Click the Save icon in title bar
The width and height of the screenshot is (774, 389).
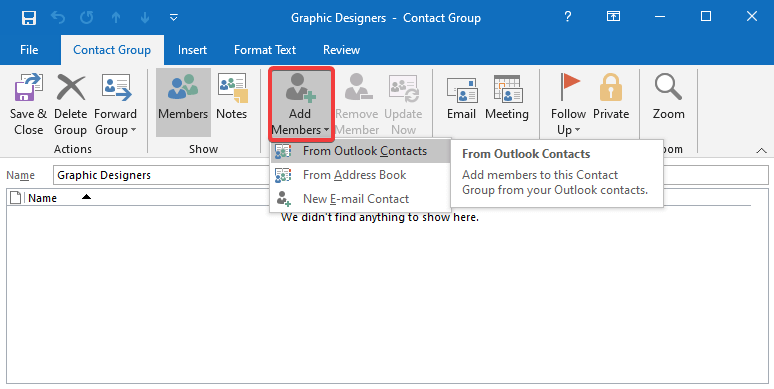29,18
